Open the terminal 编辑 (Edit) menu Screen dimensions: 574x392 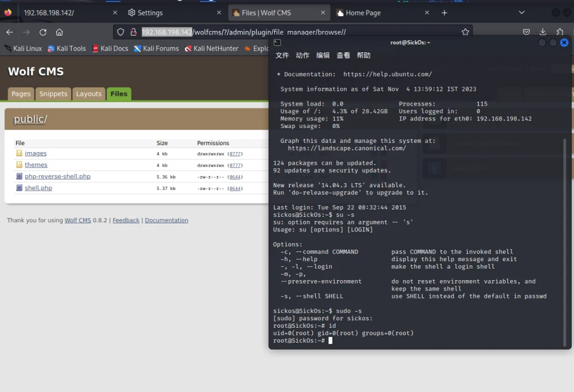point(323,55)
